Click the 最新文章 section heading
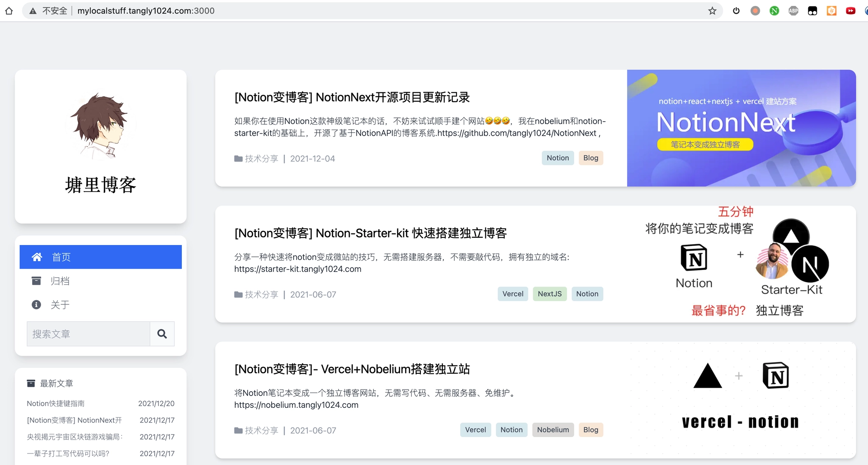868x465 pixels. click(56, 383)
